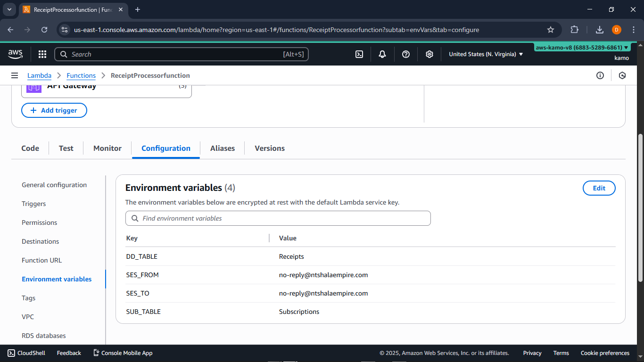Click the info icon near the top right
Image resolution: width=644 pixels, height=362 pixels.
tap(600, 75)
